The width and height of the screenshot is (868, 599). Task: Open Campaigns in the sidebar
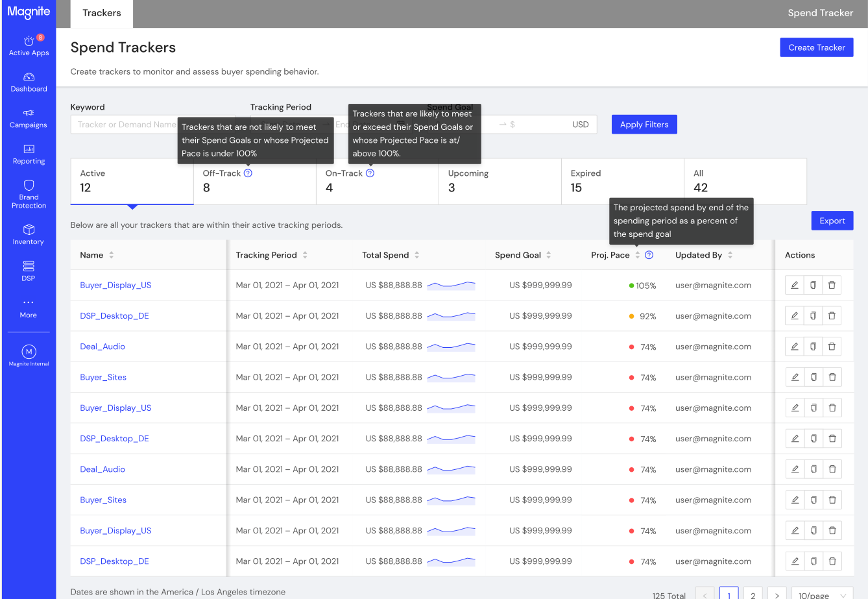click(29, 119)
